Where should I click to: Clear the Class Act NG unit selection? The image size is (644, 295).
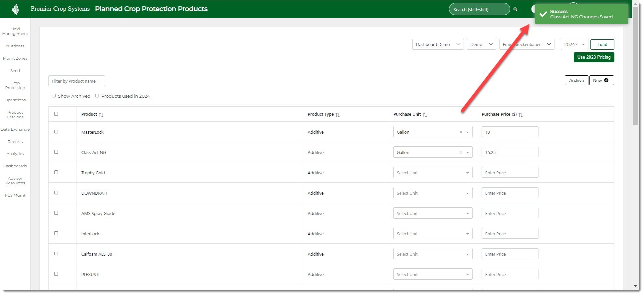461,153
